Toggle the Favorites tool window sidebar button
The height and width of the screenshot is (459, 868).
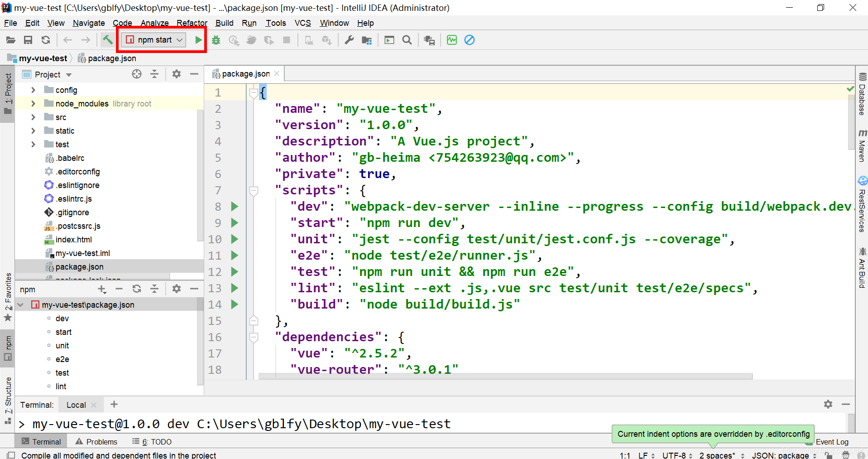click(x=8, y=297)
